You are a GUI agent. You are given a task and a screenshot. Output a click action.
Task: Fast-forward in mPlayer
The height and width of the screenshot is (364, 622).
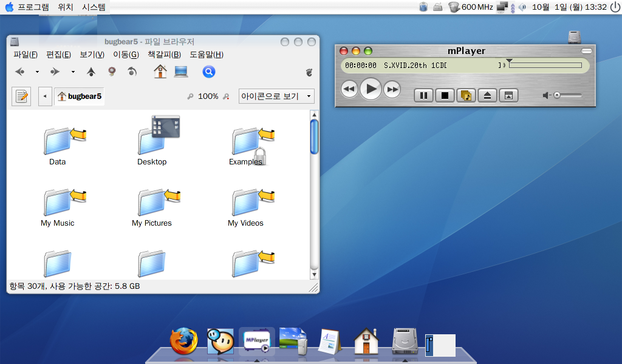pos(392,89)
